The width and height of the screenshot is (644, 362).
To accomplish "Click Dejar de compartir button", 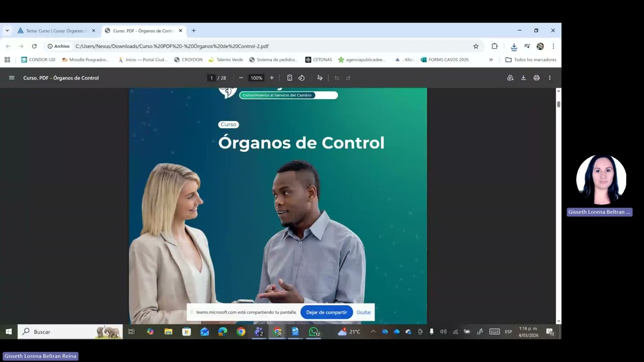I will coord(327,312).
